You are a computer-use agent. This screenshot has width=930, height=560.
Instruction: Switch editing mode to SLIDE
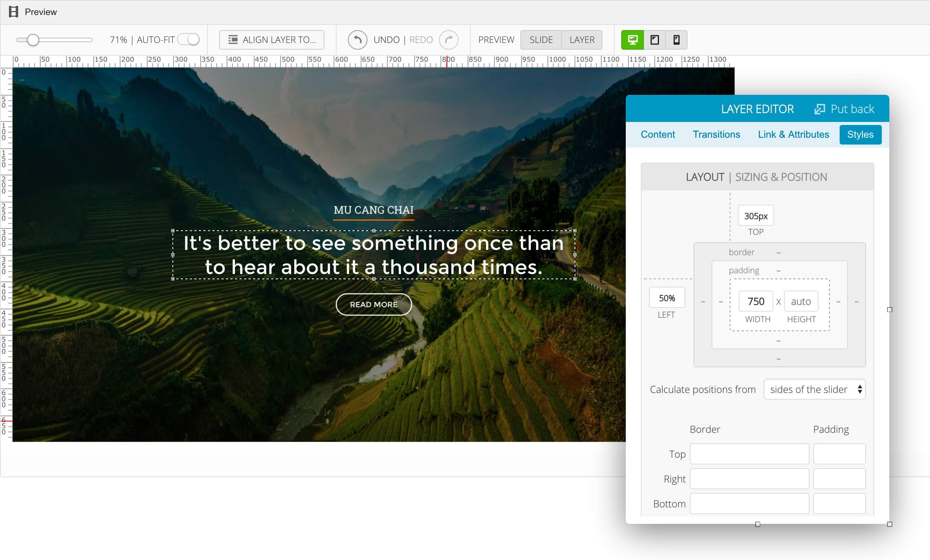coord(541,39)
